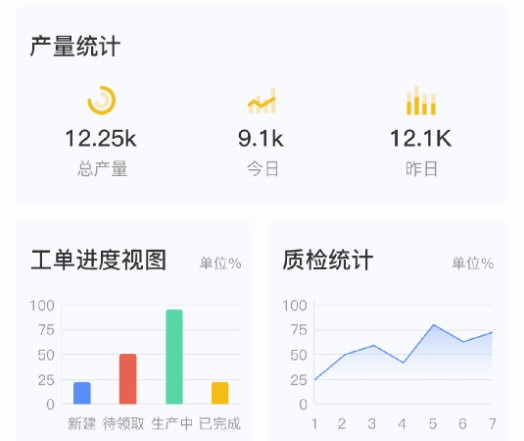Click the 质检统计 card title
Viewport: 524px width, 441px height.
328,260
